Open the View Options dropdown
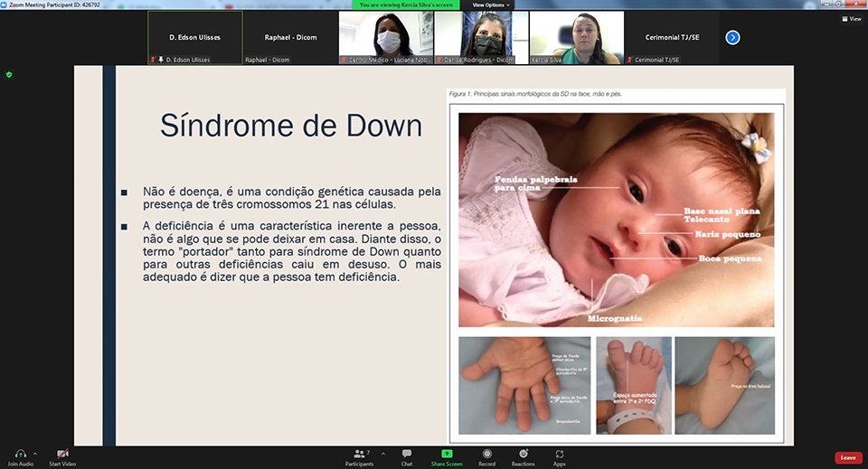Image resolution: width=868 pixels, height=469 pixels. tap(491, 5)
